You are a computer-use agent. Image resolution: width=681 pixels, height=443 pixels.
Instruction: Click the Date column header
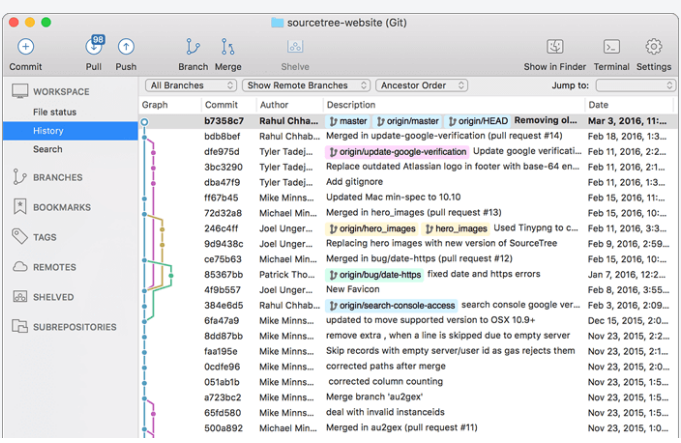point(598,105)
